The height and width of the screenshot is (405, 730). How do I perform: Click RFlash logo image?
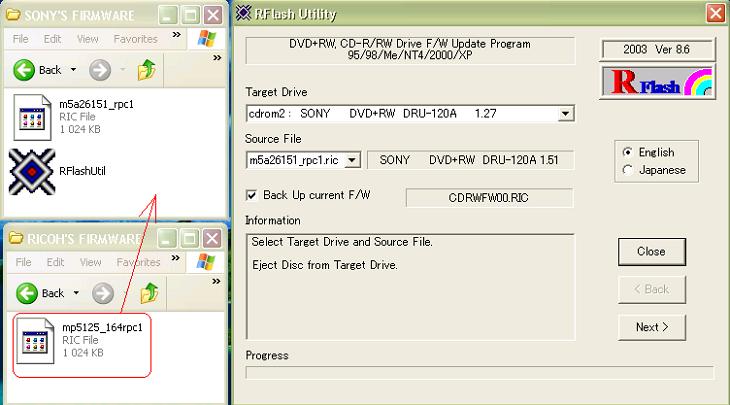tap(657, 82)
